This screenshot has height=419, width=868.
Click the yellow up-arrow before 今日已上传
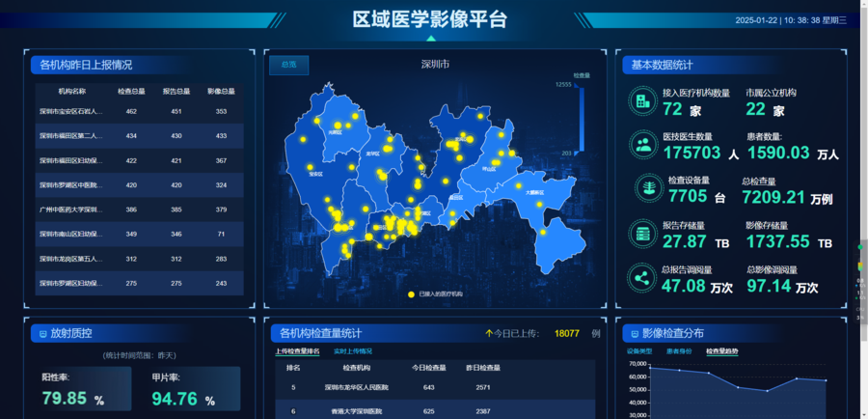(489, 334)
